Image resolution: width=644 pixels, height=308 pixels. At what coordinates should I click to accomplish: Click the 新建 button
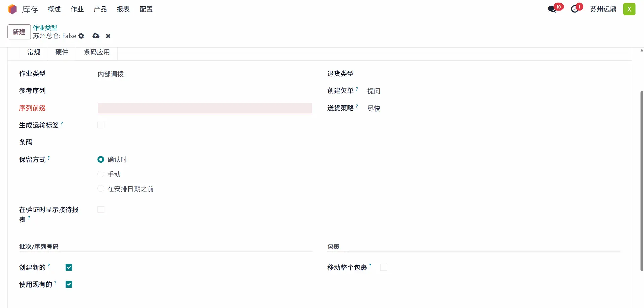click(19, 32)
